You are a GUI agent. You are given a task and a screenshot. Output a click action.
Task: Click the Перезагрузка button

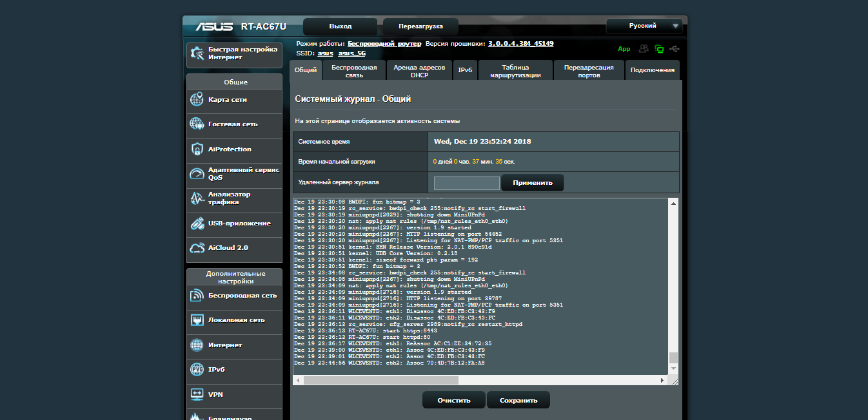pos(420,26)
